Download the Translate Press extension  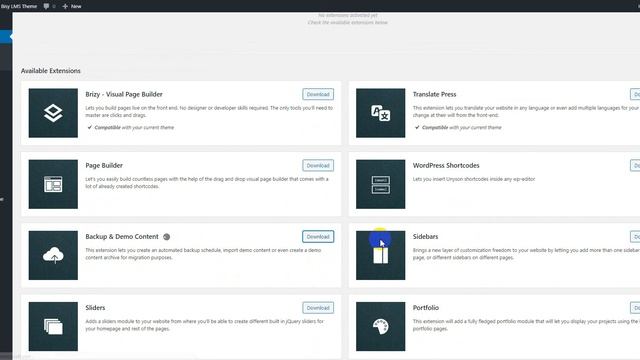pos(635,94)
